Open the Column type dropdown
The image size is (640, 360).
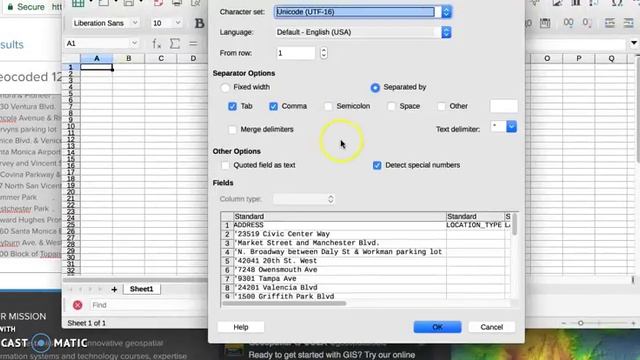point(304,199)
